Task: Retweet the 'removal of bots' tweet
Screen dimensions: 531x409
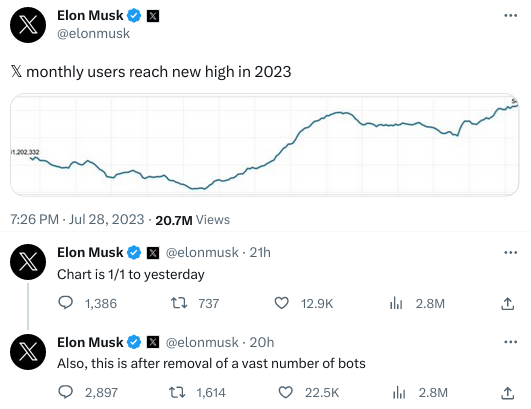Action: [x=177, y=392]
